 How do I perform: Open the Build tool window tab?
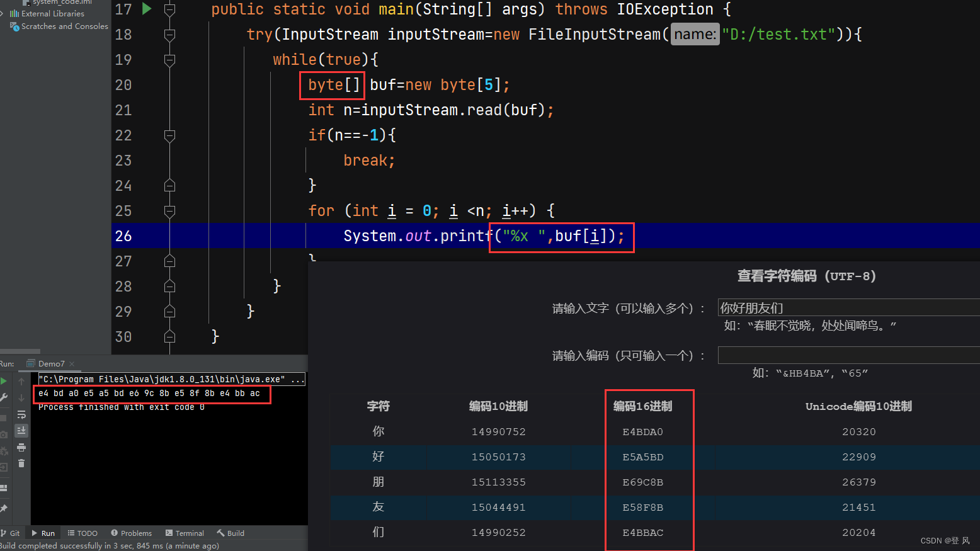[231, 533]
